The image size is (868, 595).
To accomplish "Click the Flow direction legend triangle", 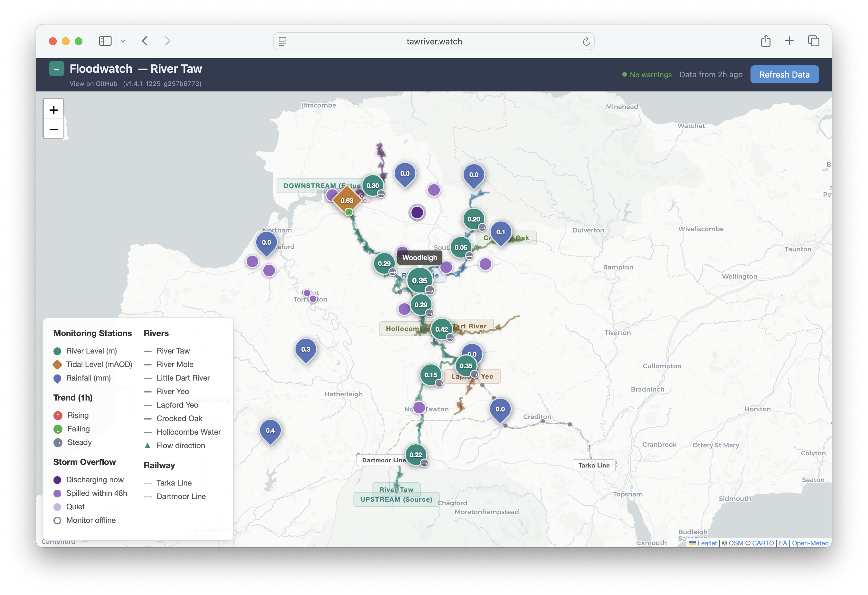I will pyautogui.click(x=147, y=445).
